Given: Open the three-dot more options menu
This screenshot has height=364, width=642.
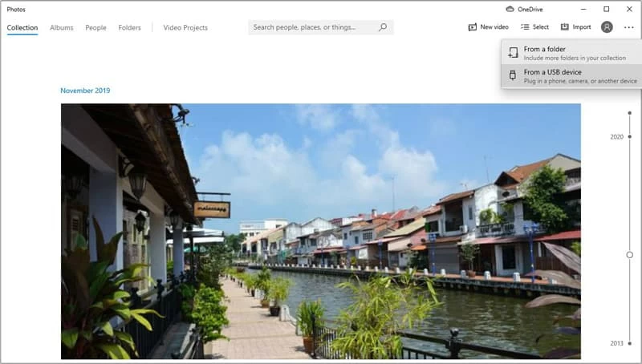Looking at the screenshot, I should (628, 27).
